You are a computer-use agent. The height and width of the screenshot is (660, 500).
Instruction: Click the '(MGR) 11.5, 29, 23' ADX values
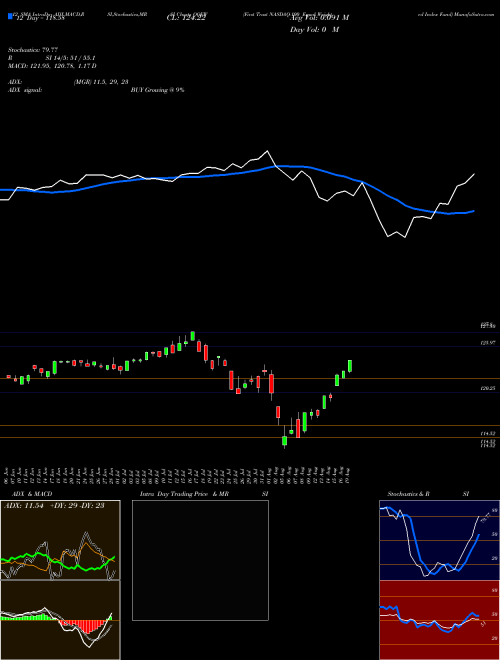pos(101,82)
